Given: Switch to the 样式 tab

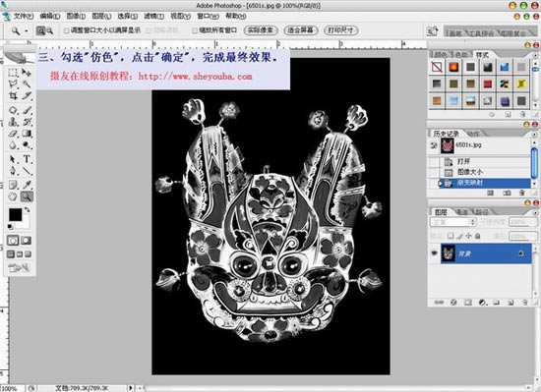Looking at the screenshot, I should [482, 55].
